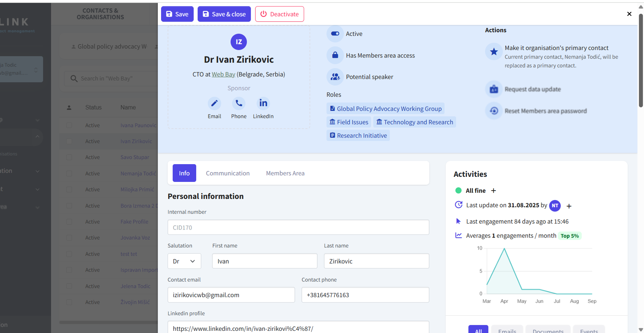644x333 pixels.
Task: Switch to the Communication tab
Action: pyautogui.click(x=228, y=173)
